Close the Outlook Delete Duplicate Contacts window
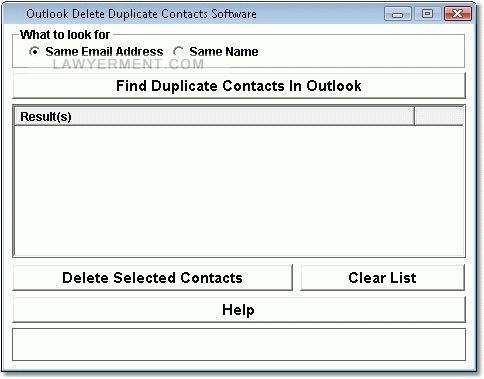 point(458,14)
